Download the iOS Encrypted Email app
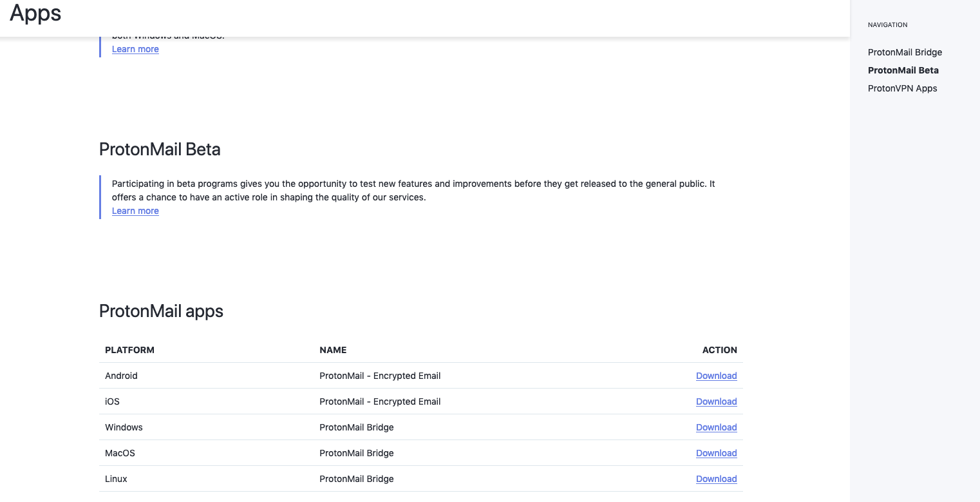 coord(716,401)
